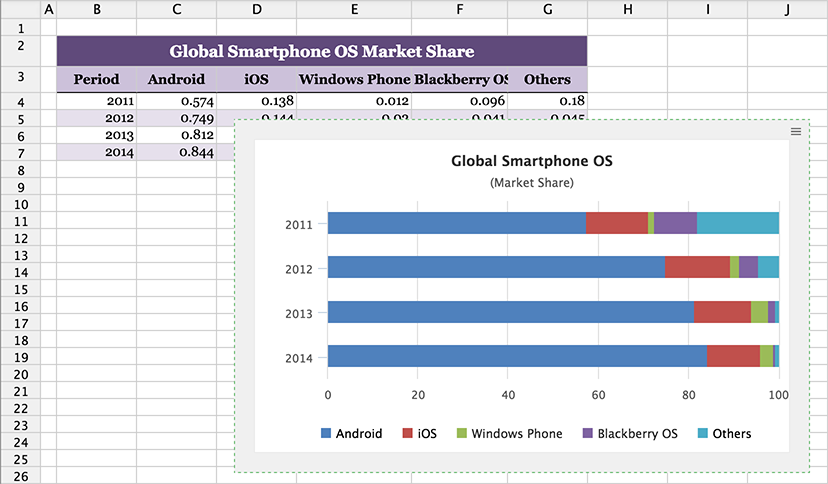Toggle the Android series in legend

351,434
